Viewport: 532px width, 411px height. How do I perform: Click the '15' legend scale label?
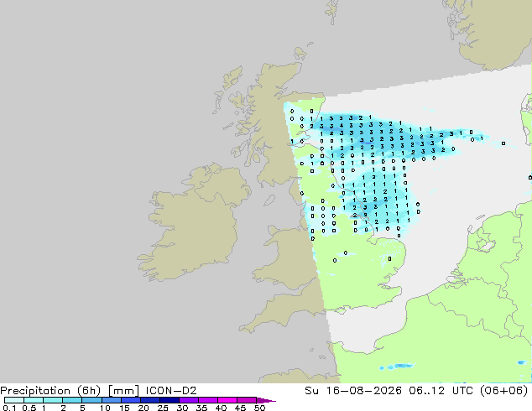[x=124, y=408]
